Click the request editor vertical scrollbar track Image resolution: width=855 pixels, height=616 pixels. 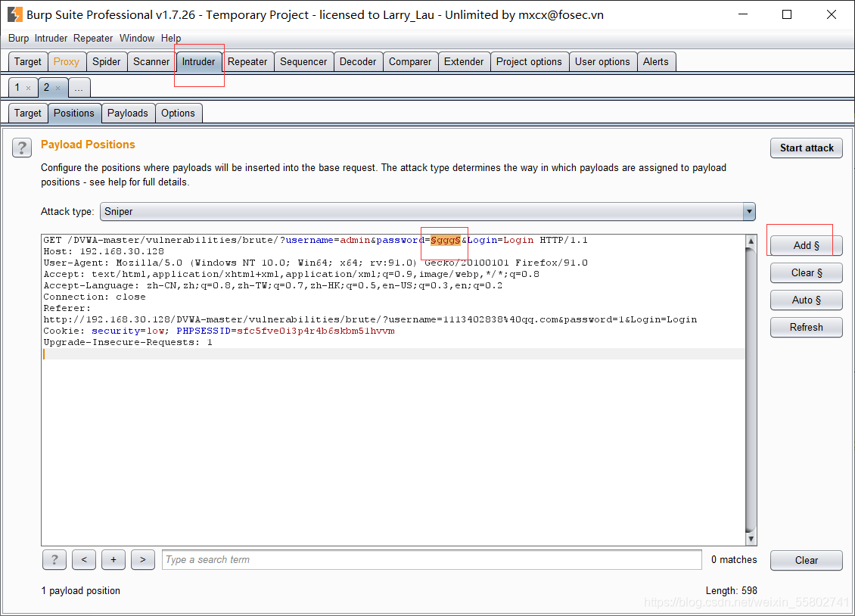pos(751,390)
